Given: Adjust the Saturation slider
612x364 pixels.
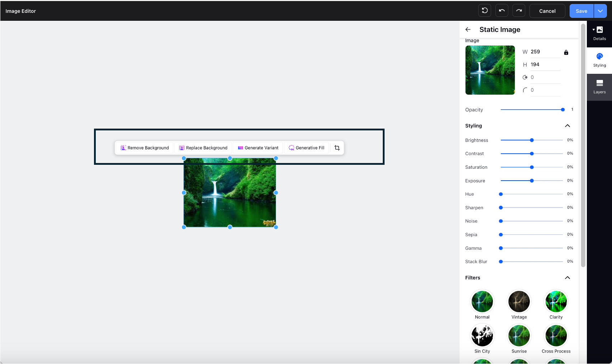Looking at the screenshot, I should click(x=532, y=167).
